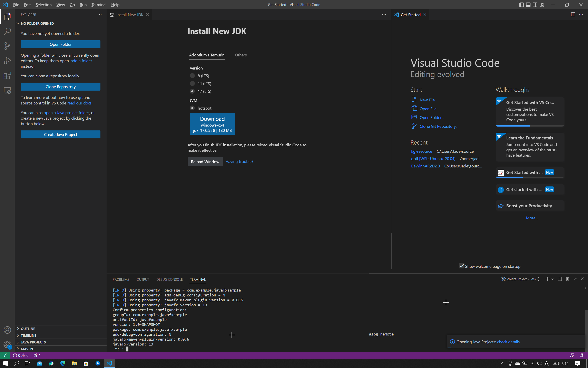Click the Clone Repository button

click(x=60, y=87)
